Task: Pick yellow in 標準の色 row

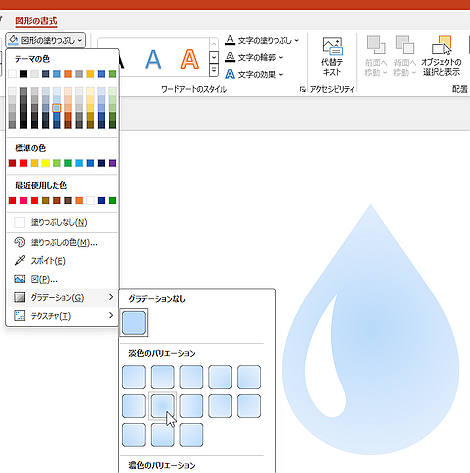Action: [x=46, y=163]
